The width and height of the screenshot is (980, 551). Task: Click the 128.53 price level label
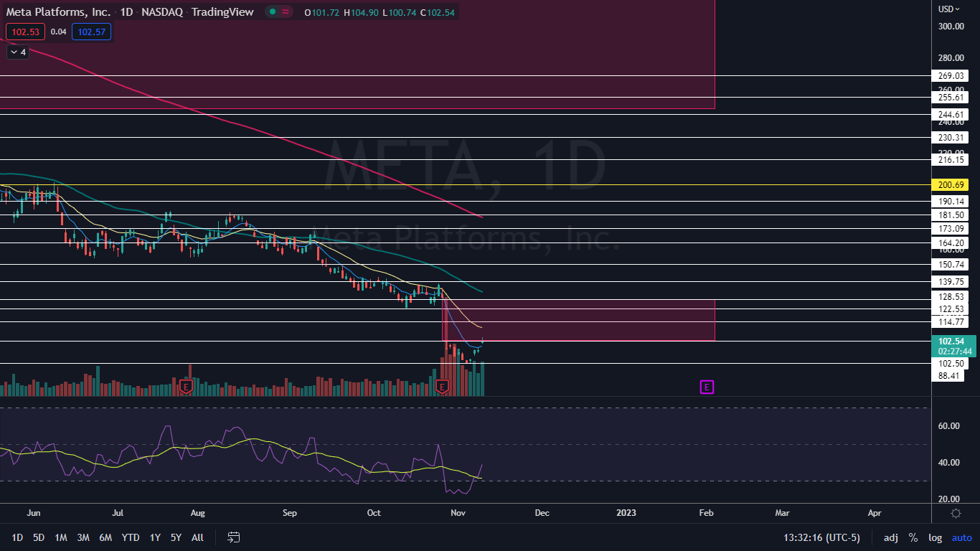coord(950,296)
